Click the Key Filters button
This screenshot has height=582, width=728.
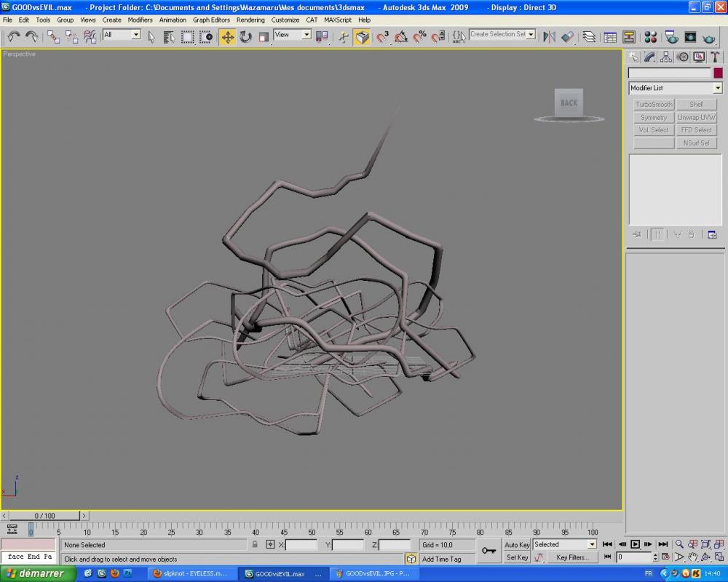coord(572,557)
